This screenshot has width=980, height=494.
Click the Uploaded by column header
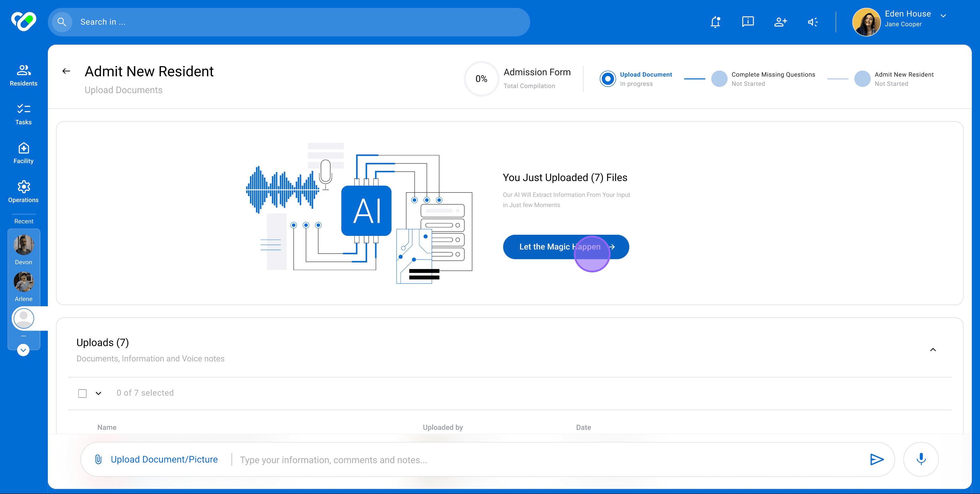[x=443, y=427]
